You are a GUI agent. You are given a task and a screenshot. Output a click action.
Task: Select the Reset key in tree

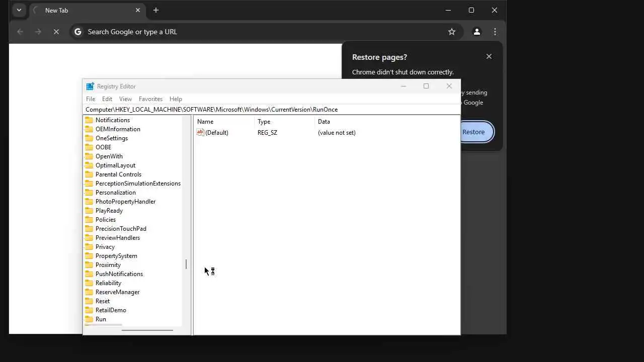tap(103, 301)
